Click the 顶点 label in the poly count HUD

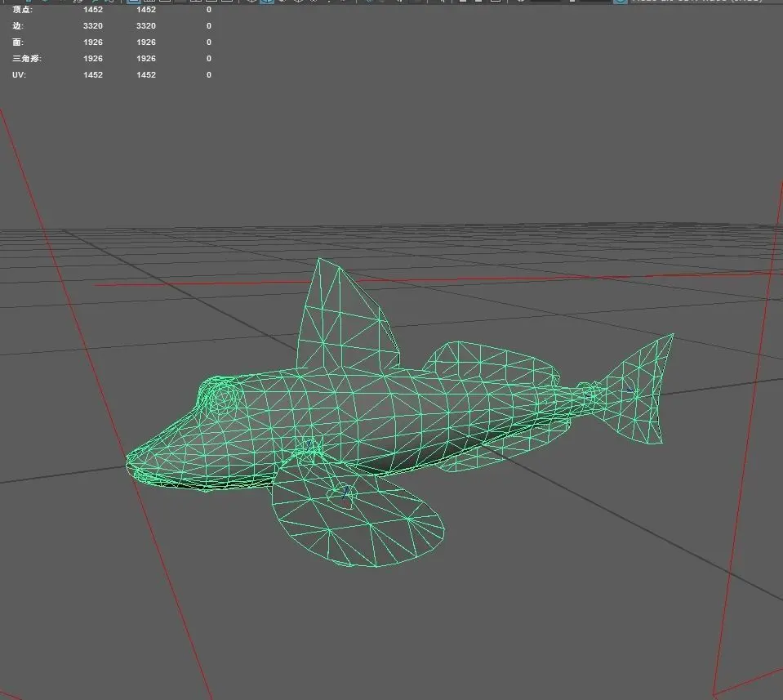point(23,10)
